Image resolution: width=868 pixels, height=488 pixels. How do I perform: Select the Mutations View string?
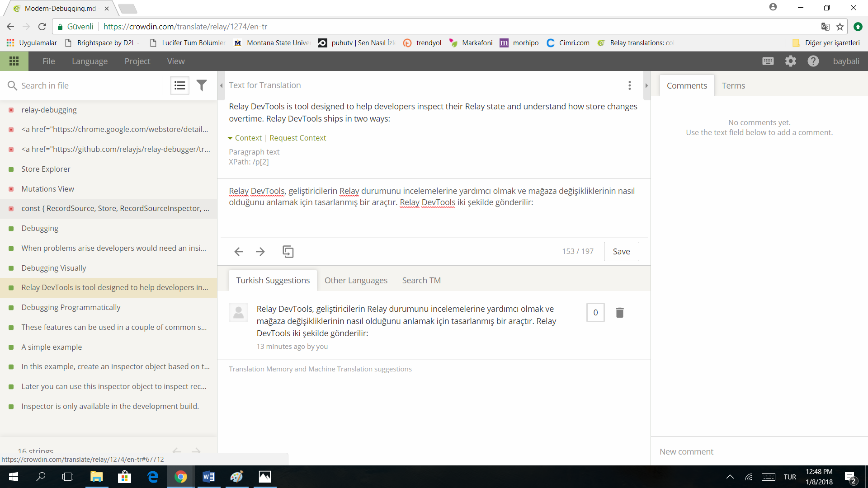[x=108, y=189]
